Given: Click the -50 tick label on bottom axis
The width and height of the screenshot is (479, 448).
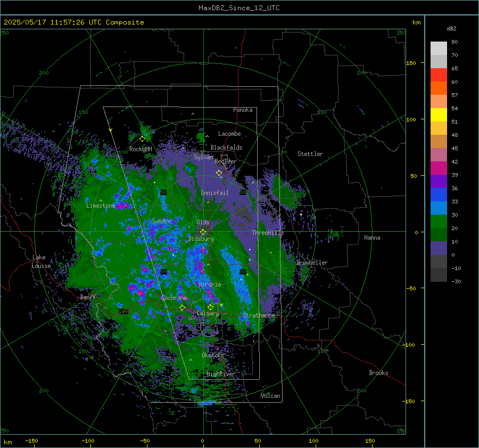Looking at the screenshot, I should pyautogui.click(x=145, y=441).
